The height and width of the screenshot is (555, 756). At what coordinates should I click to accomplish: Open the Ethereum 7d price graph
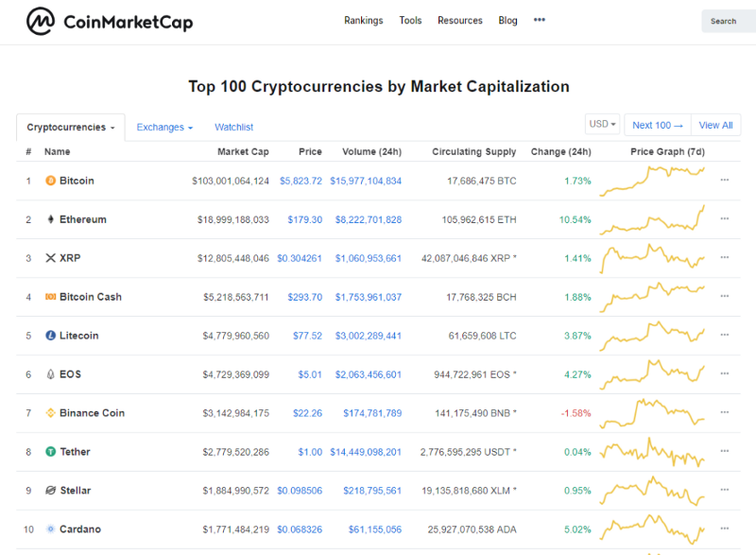(x=652, y=219)
